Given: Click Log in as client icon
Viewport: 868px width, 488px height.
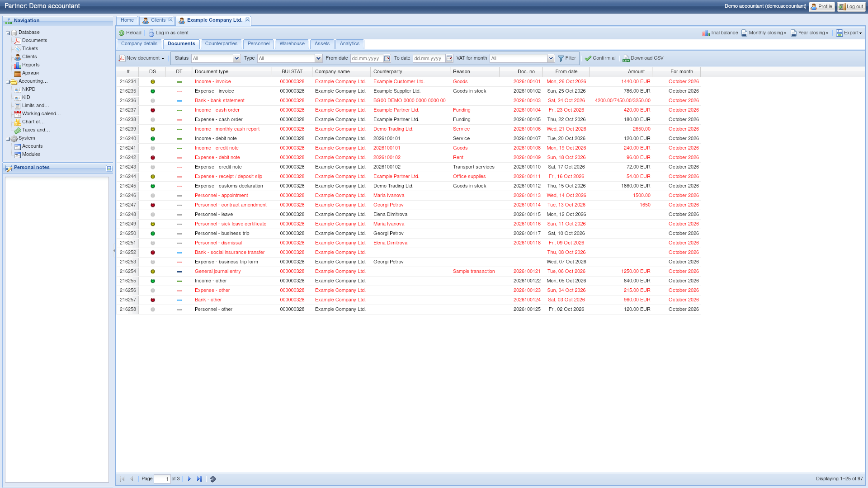Looking at the screenshot, I should click(x=151, y=33).
